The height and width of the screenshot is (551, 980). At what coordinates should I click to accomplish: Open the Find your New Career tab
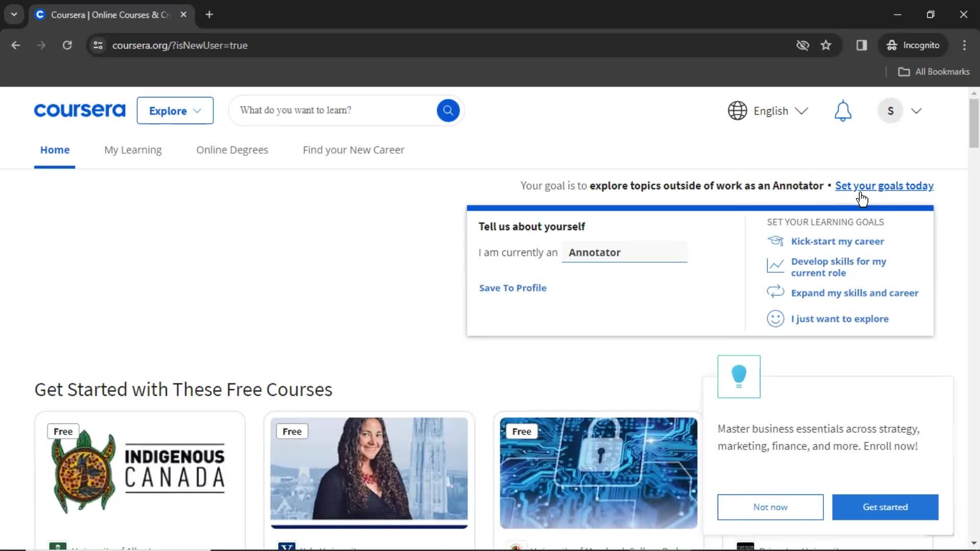(x=353, y=149)
